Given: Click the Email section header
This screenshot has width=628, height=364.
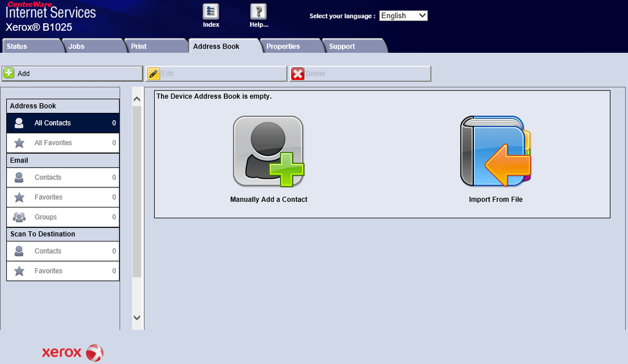Looking at the screenshot, I should tap(63, 160).
